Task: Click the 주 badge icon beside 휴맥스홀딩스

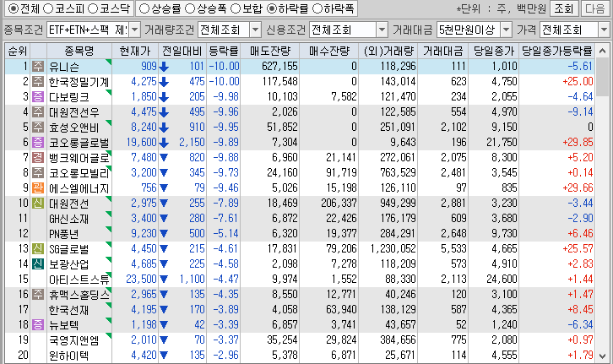Action: coord(38,294)
